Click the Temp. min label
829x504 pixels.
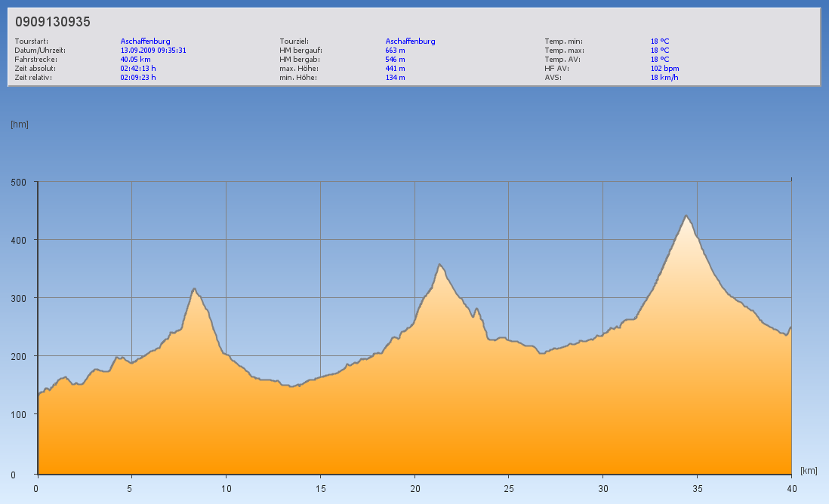click(x=563, y=41)
